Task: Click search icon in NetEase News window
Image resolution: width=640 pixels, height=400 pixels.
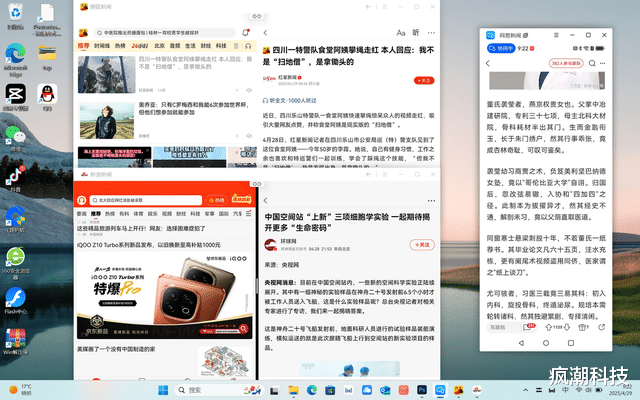Action: [x=592, y=63]
